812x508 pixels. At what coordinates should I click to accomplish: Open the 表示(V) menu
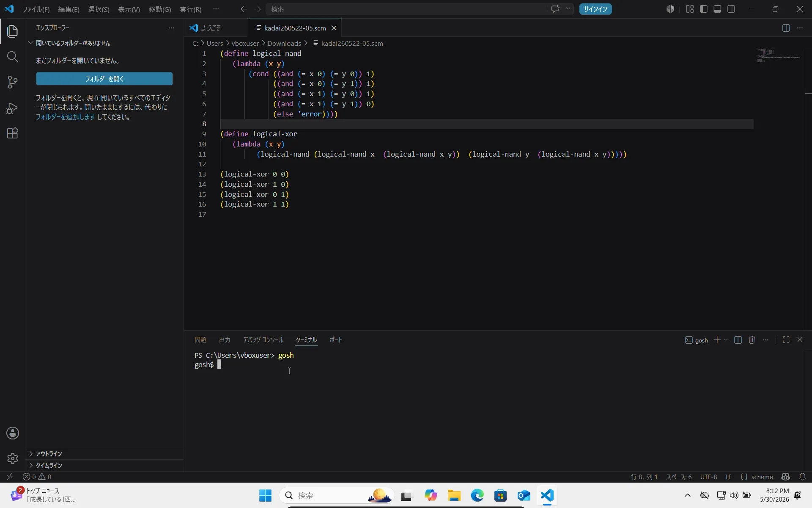129,9
